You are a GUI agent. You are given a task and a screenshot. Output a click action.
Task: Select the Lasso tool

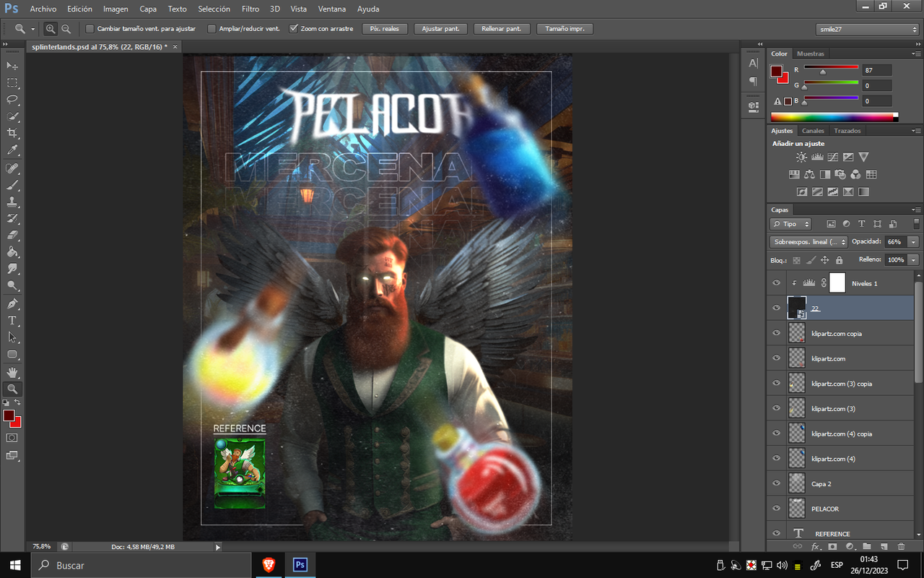(12, 100)
